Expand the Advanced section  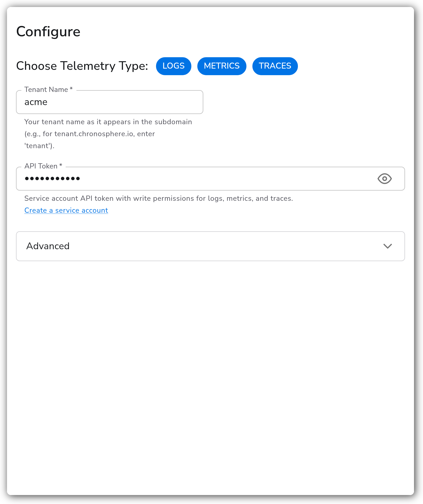(x=210, y=246)
